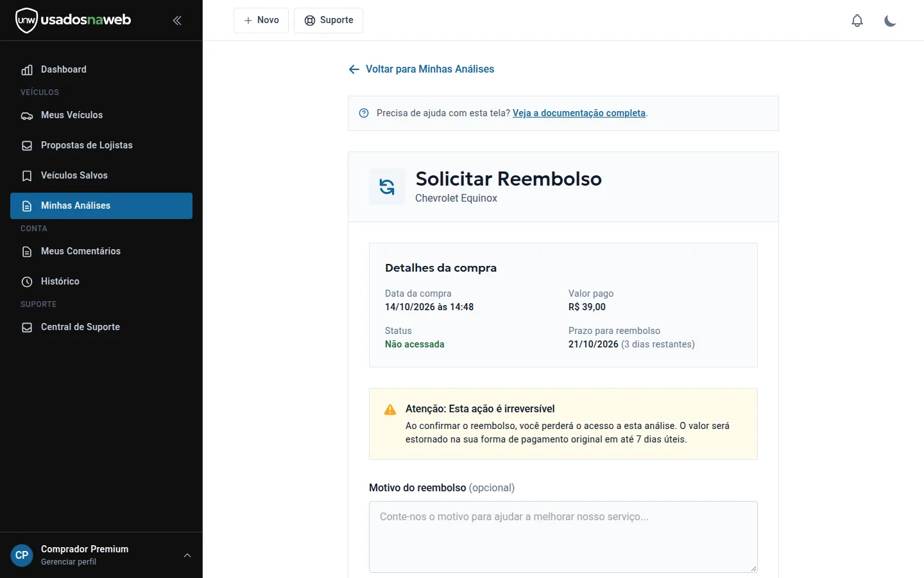The image size is (924, 578).
Task: Go to Dashboard in sidebar
Action: point(101,69)
